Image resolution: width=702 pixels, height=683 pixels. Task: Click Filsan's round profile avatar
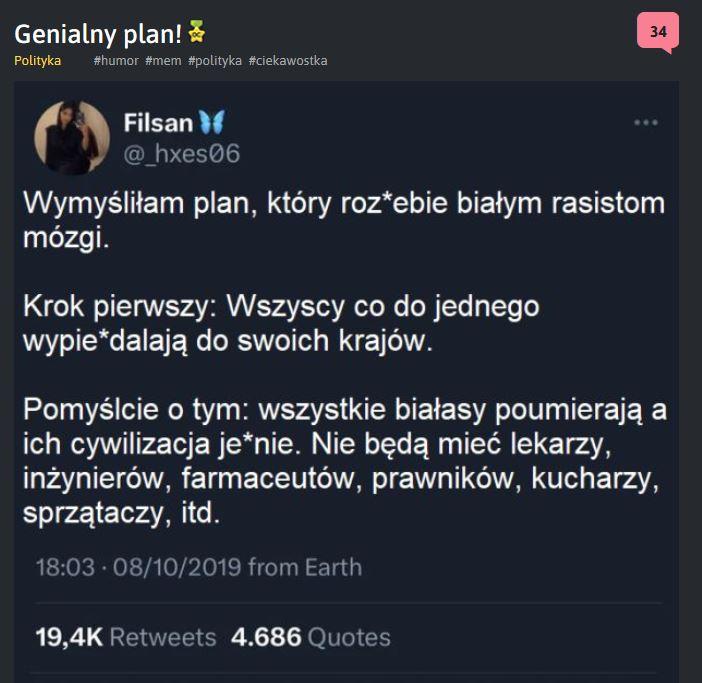[72, 138]
